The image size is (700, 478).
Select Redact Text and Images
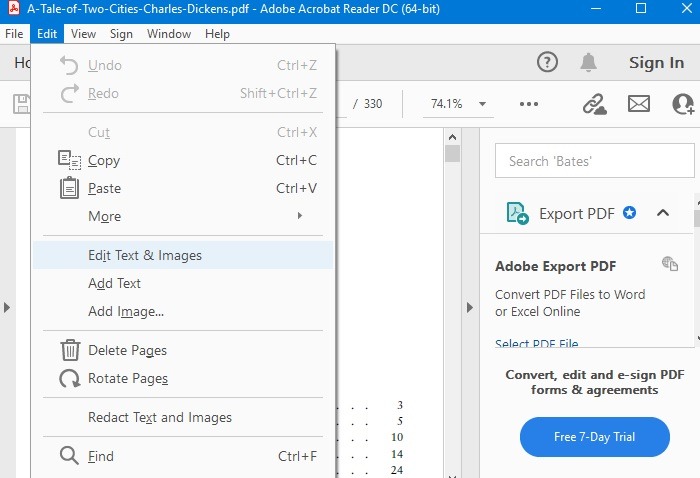pos(183,417)
